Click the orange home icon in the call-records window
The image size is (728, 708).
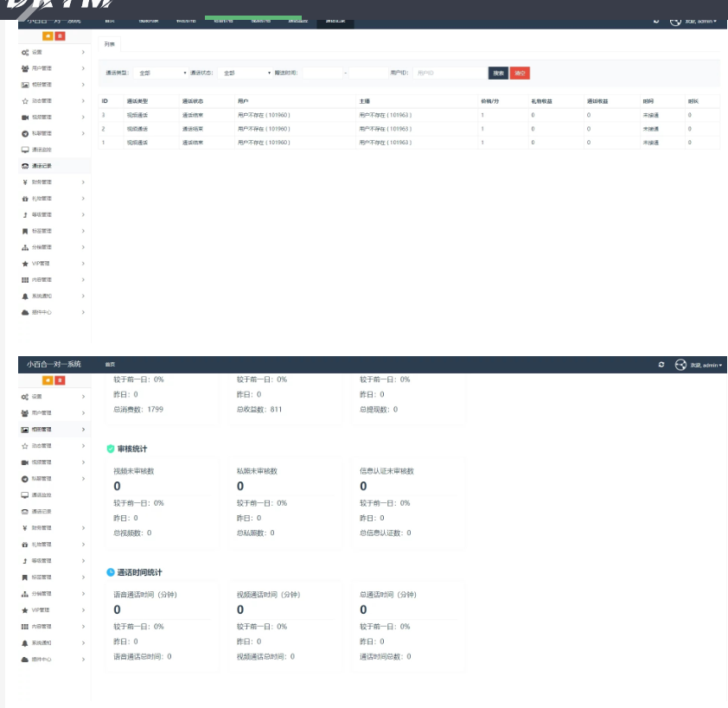click(48, 35)
